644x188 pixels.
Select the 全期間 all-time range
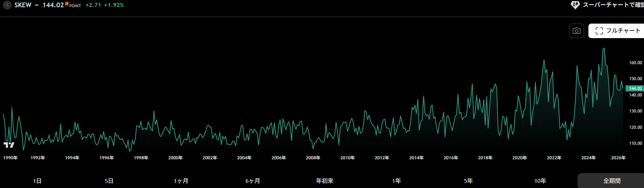point(612,181)
